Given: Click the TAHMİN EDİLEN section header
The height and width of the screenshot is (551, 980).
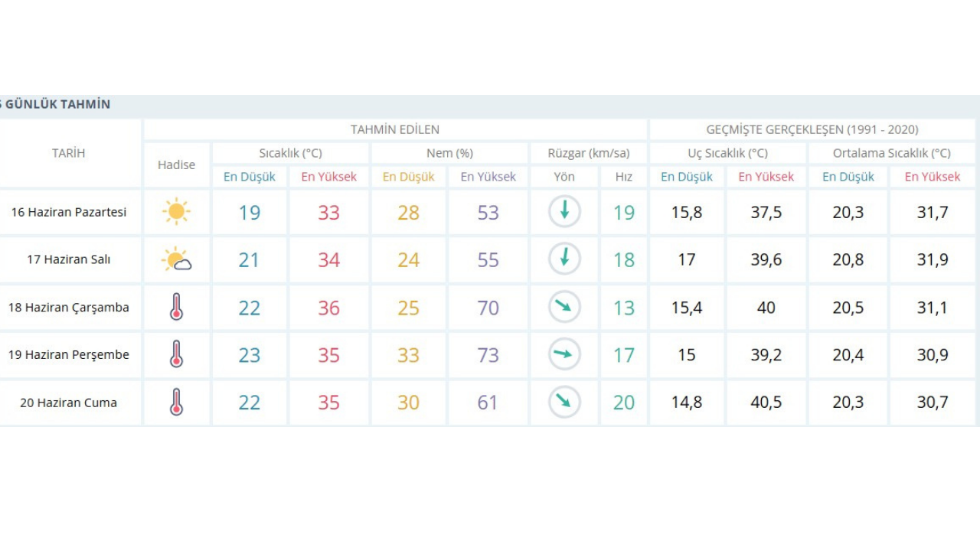Looking at the screenshot, I should pyautogui.click(x=395, y=129).
